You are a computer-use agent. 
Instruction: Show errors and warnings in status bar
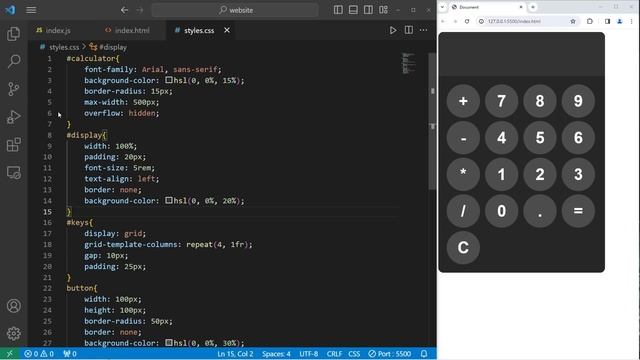click(39, 354)
